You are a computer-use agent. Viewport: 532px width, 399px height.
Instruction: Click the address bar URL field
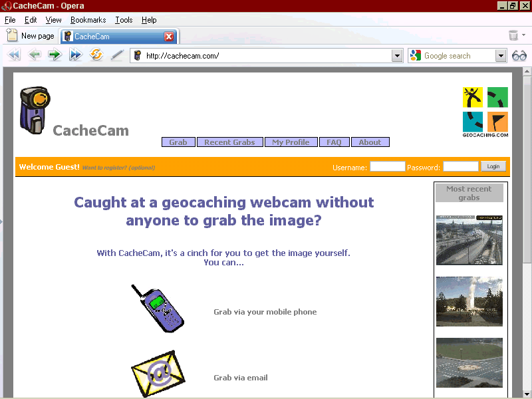[267, 56]
